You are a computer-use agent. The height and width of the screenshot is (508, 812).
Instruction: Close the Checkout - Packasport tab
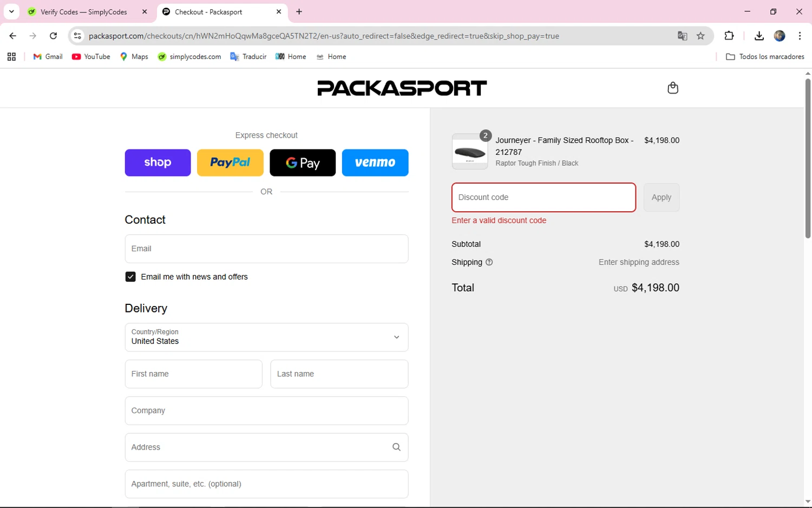point(278,11)
